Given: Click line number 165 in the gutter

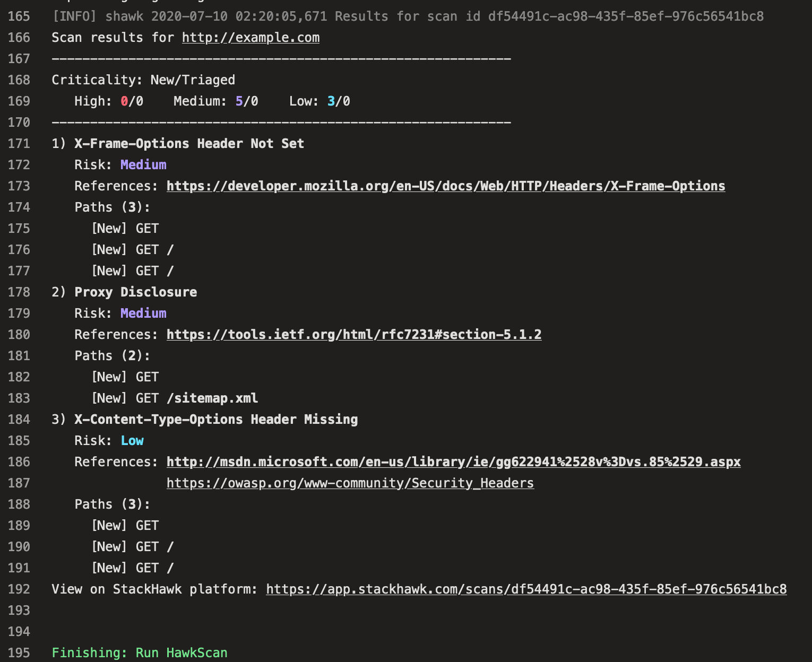Looking at the screenshot, I should click(x=19, y=16).
